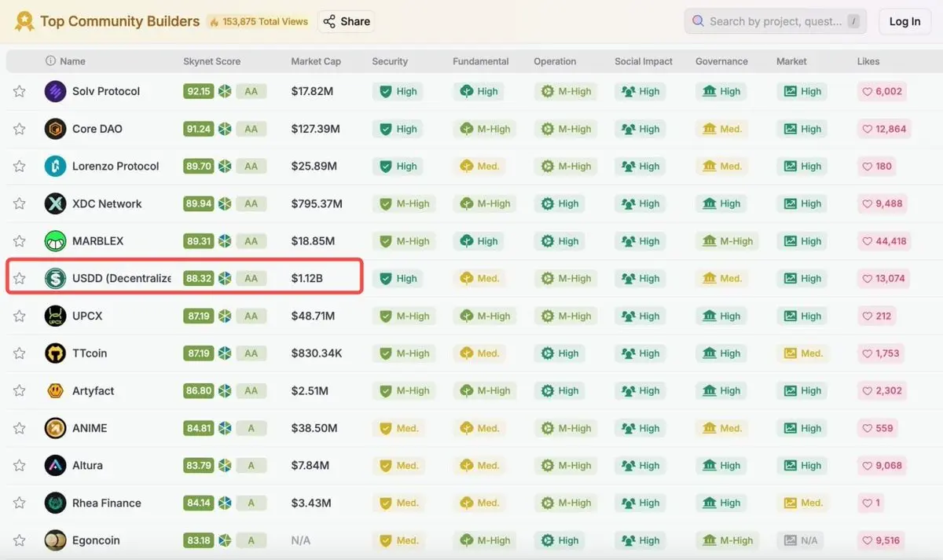Star the TTcoin row
The height and width of the screenshot is (560, 943).
click(x=20, y=353)
